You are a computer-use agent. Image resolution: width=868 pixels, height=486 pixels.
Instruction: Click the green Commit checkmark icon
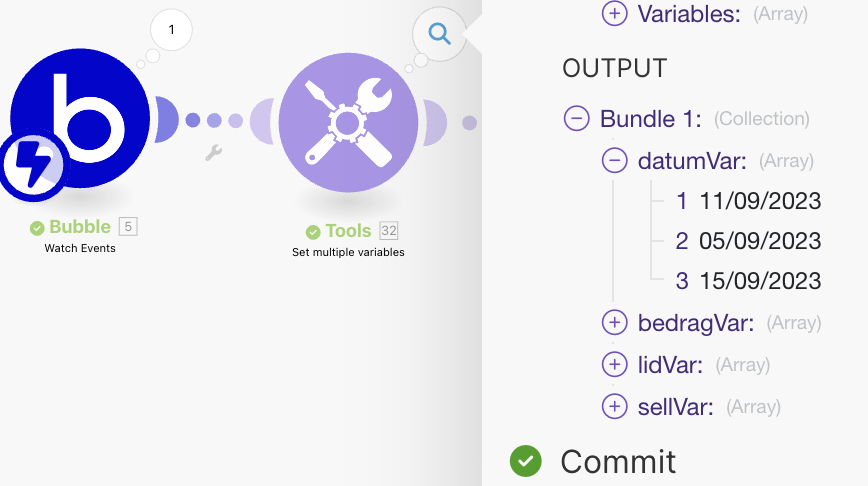pyautogui.click(x=526, y=461)
